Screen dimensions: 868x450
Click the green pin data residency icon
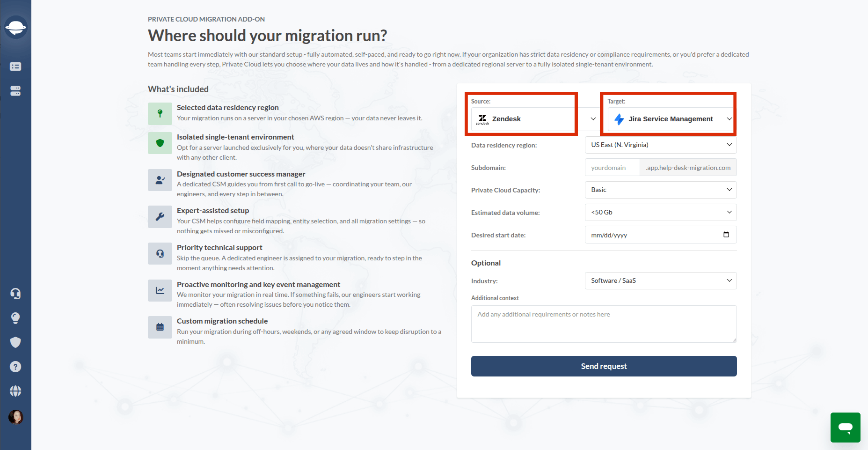pyautogui.click(x=160, y=113)
